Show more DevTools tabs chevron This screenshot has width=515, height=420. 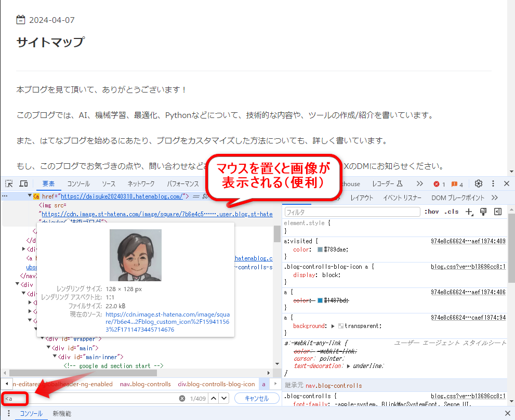420,183
